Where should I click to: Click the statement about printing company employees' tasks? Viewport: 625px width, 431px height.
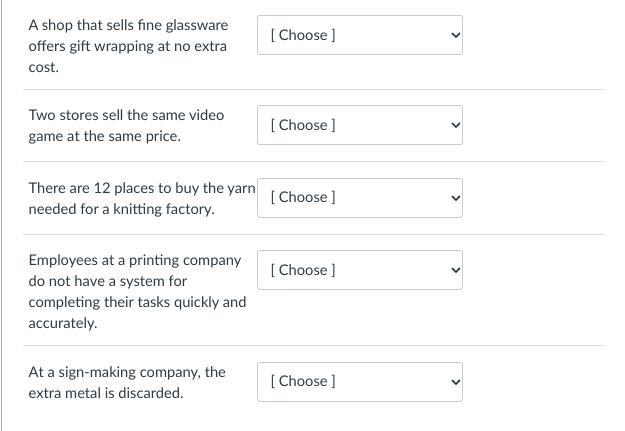point(137,291)
